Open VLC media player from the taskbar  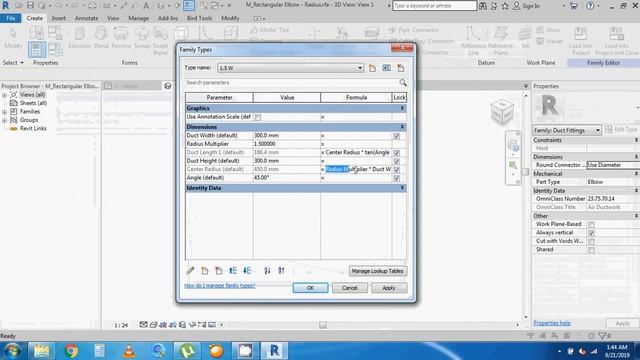pos(129,351)
